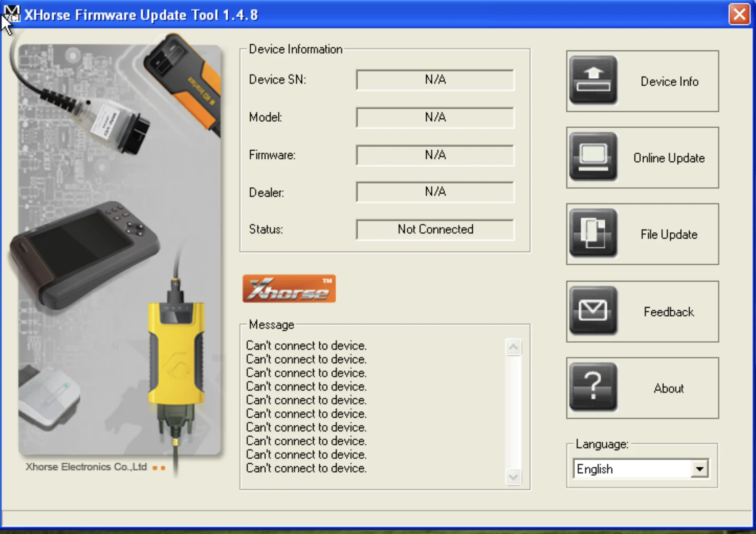Choose the File Update text label
The width and height of the screenshot is (756, 534).
pyautogui.click(x=668, y=235)
